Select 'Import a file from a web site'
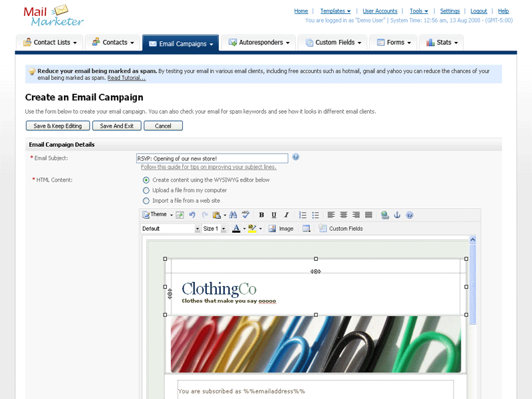Image resolution: width=532 pixels, height=399 pixels. tap(146, 200)
